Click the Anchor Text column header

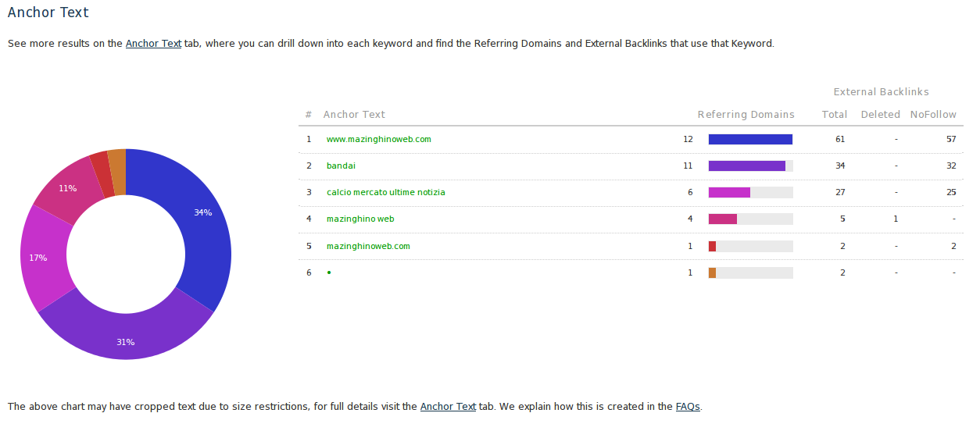(354, 115)
